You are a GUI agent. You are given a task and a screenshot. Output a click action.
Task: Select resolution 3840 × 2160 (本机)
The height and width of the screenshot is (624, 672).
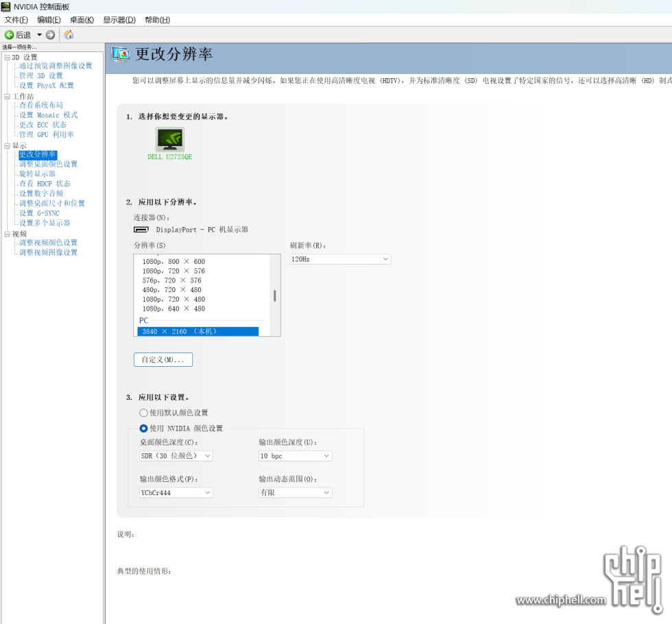(198, 331)
